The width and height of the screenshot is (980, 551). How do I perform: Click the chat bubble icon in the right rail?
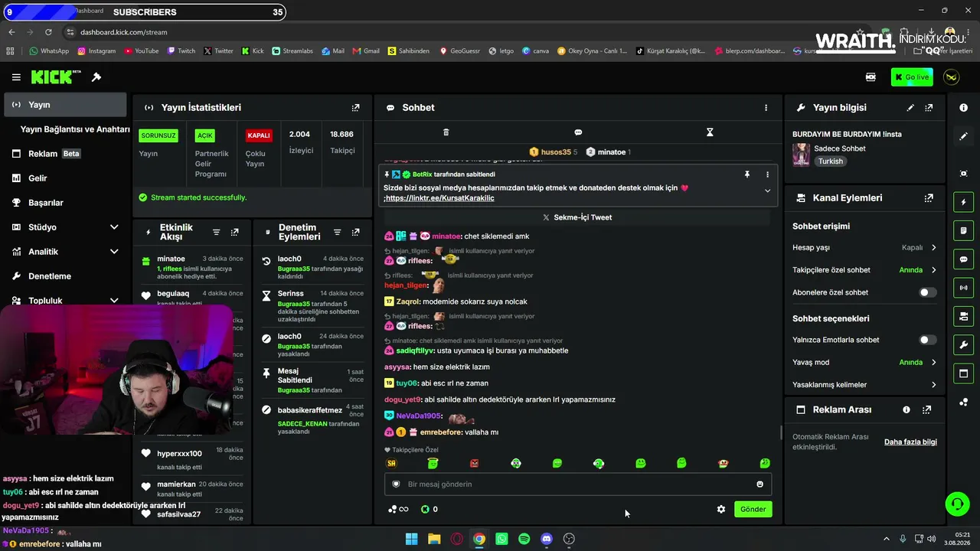click(963, 259)
